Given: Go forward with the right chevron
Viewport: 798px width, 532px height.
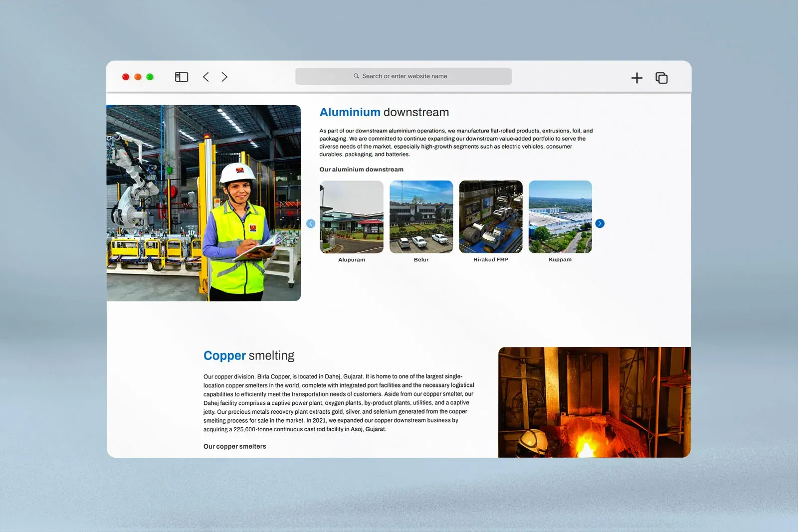Looking at the screenshot, I should 224,77.
